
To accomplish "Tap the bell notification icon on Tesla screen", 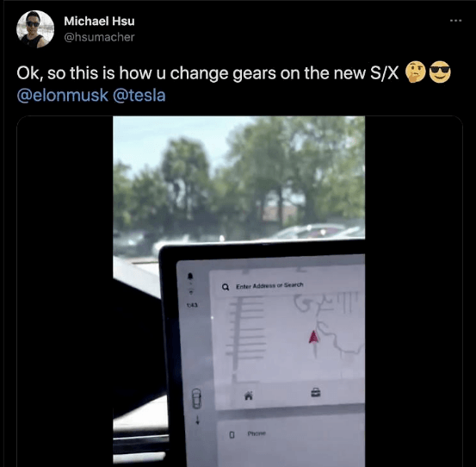I will [190, 276].
